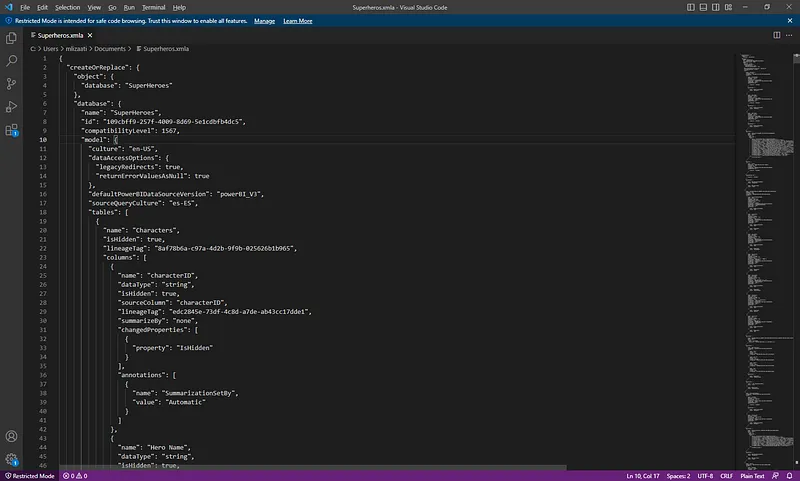
Task: Click the "dataAccessOptions" key text
Action: (123, 158)
